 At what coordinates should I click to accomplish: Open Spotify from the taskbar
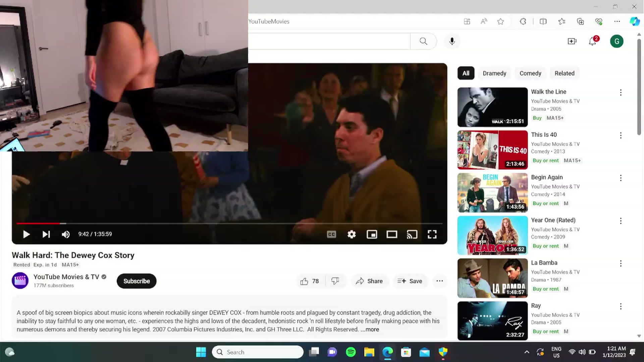351,352
